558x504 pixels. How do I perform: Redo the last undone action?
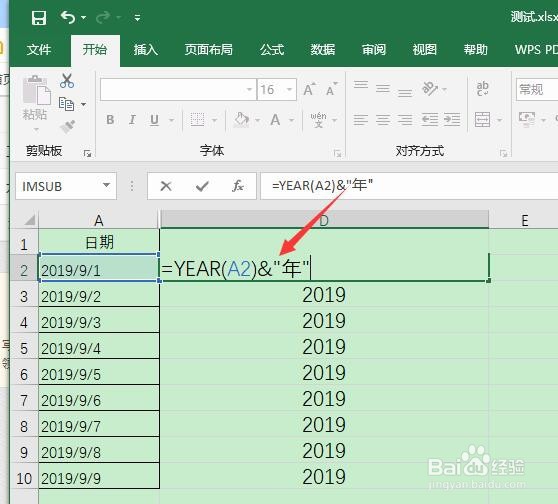[x=103, y=17]
